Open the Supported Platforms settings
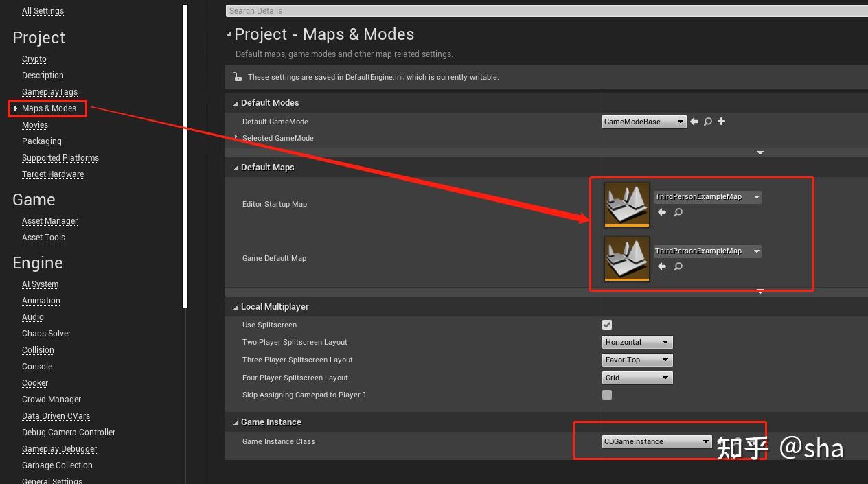The image size is (868, 484). (x=60, y=157)
